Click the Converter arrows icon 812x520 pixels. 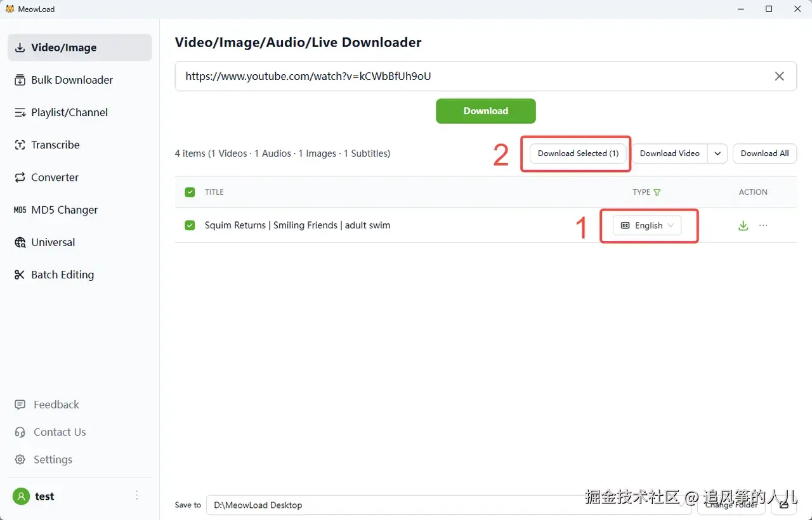pyautogui.click(x=20, y=177)
